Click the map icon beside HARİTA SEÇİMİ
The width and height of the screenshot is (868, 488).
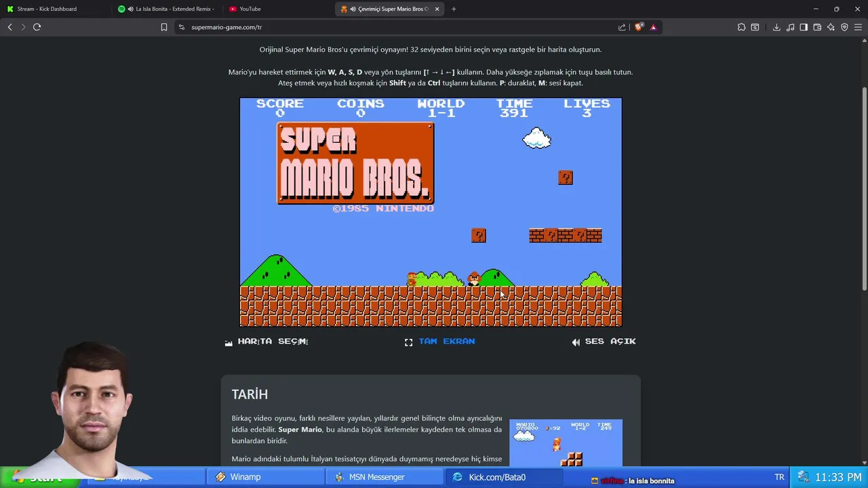(229, 342)
